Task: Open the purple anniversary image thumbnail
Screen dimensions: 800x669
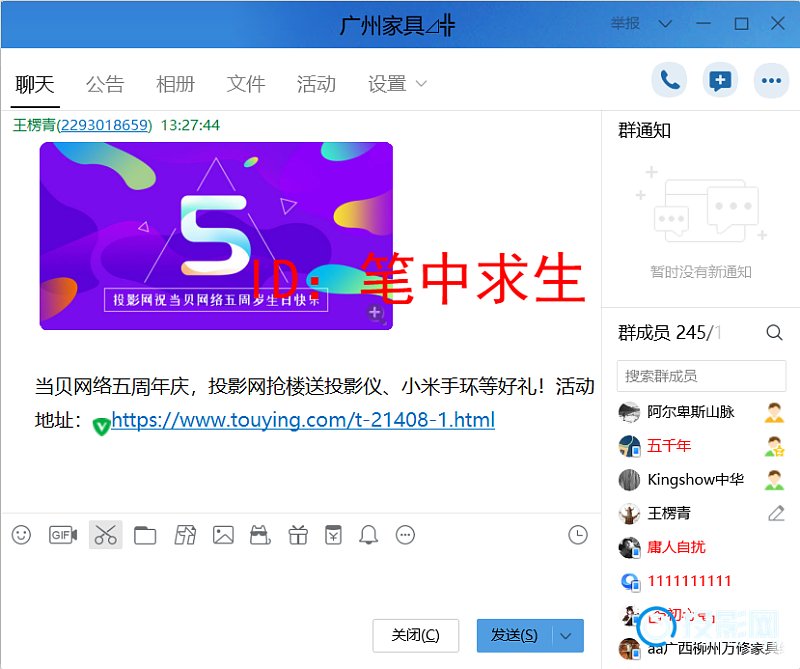Action: tap(216, 236)
